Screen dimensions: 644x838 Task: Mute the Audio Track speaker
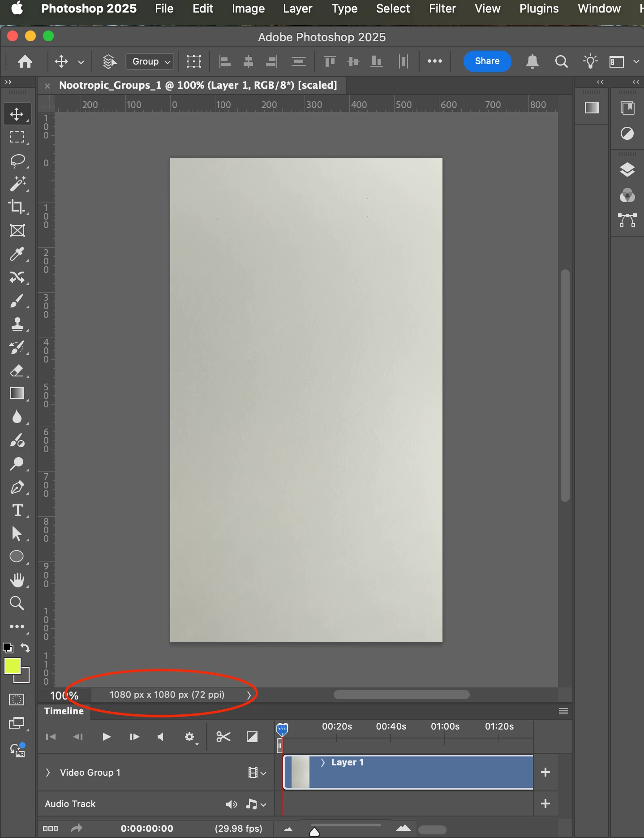[x=232, y=804]
